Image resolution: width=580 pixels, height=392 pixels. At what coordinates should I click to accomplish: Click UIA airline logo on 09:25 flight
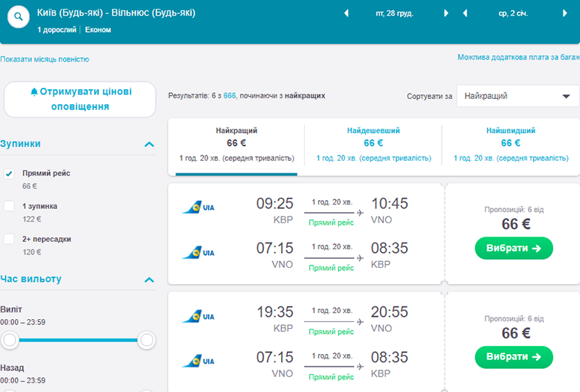tap(199, 208)
